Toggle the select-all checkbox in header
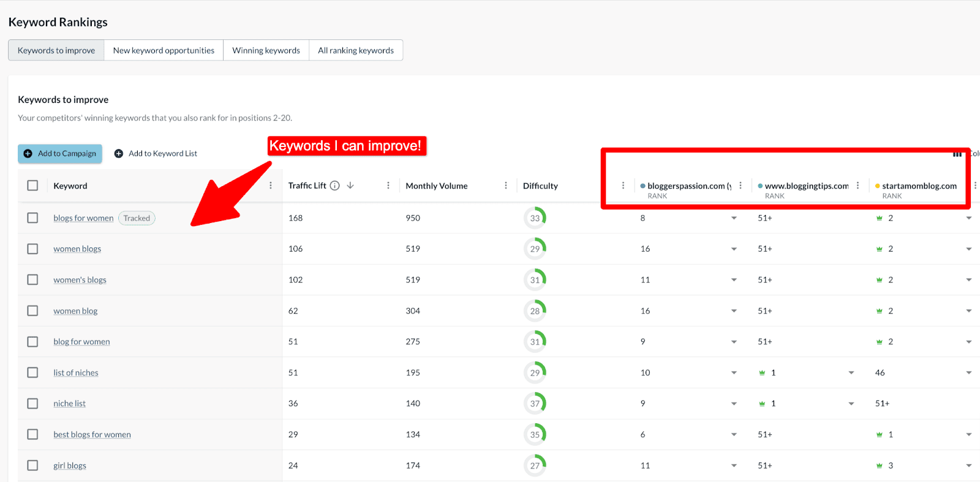Screen dimensions: 980x482 pyautogui.click(x=33, y=186)
